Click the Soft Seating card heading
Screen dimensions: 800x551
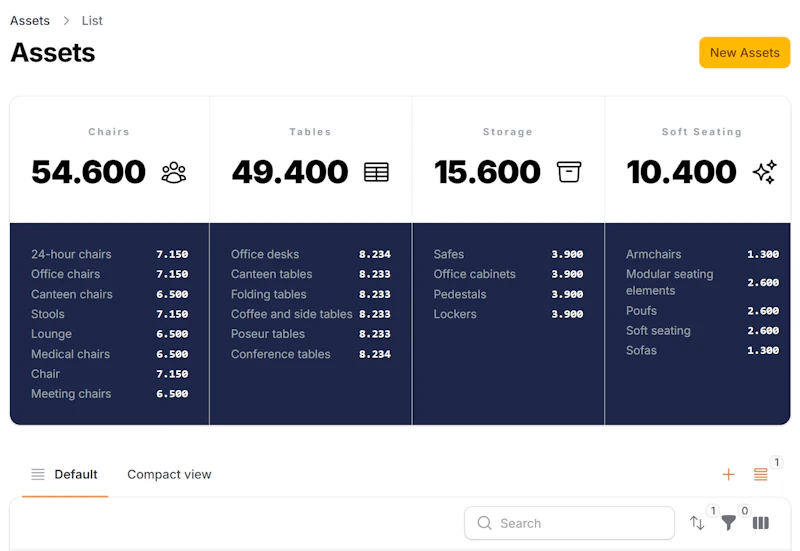(702, 132)
